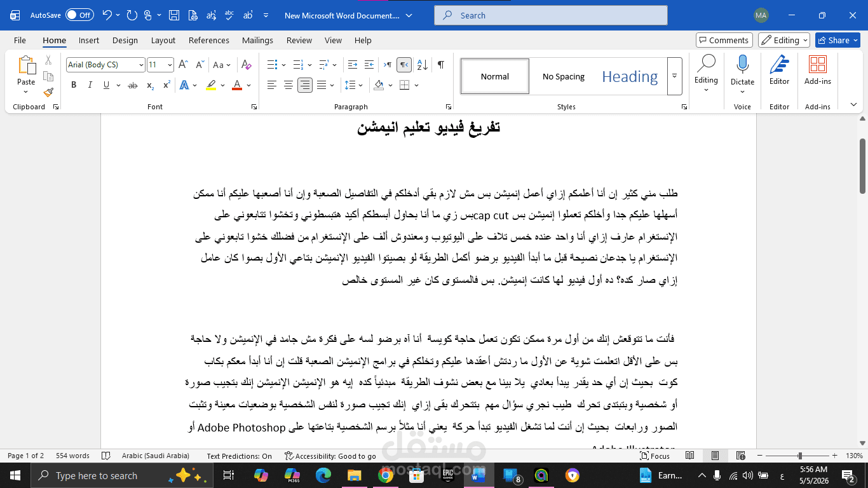Click the 554 words count
This screenshot has width=868, height=488.
[72, 456]
